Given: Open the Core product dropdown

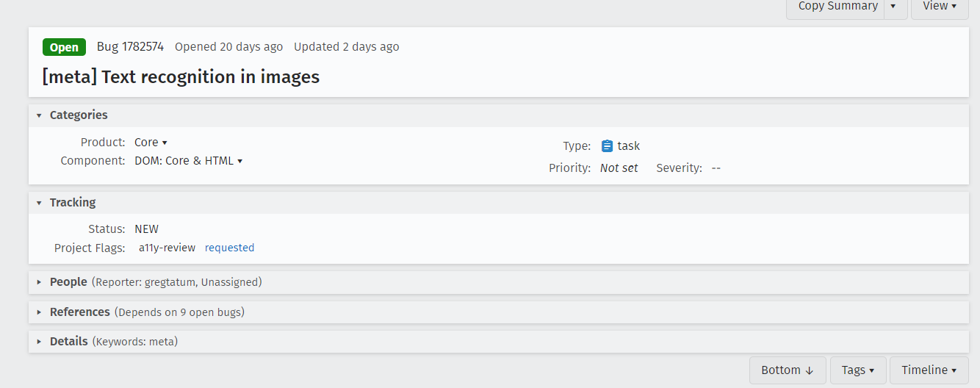Looking at the screenshot, I should click(151, 143).
